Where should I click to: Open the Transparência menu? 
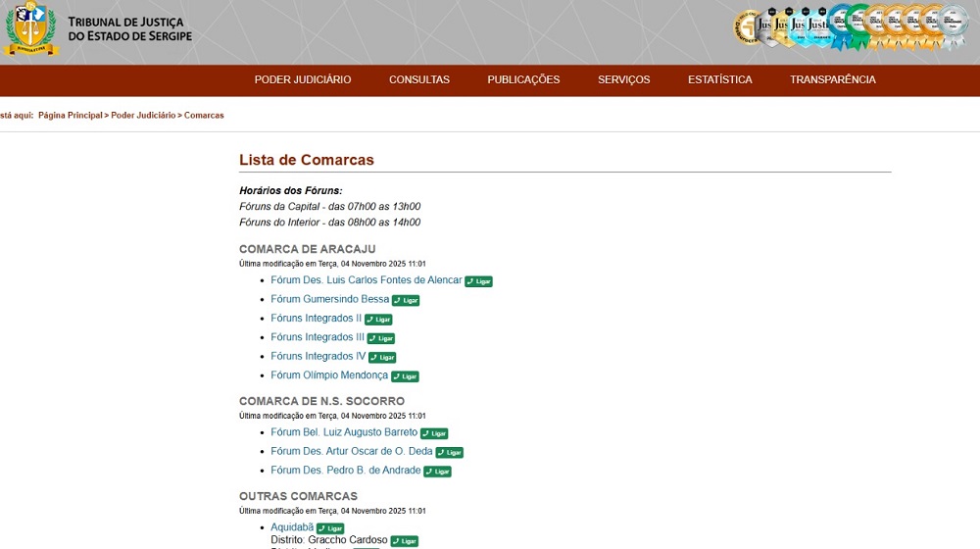pos(832,80)
